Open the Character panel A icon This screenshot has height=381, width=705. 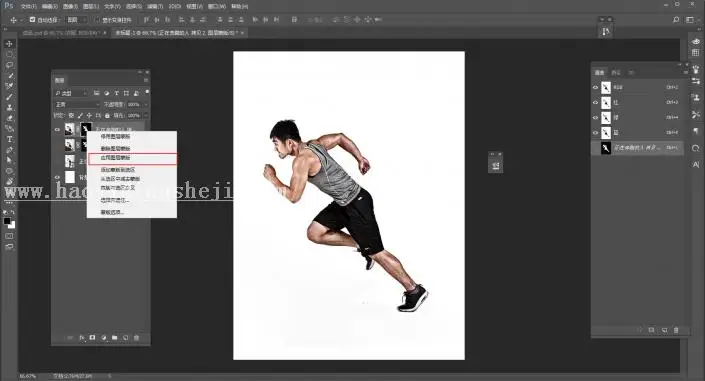point(696,165)
